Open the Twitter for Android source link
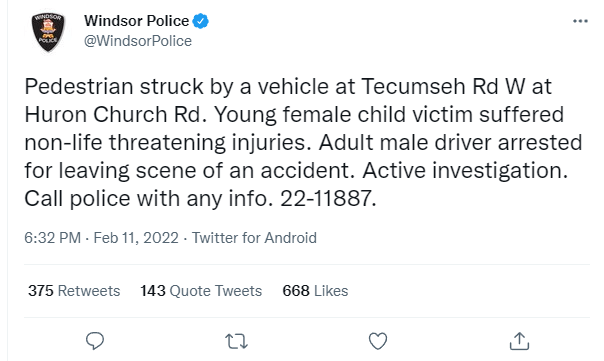This screenshot has height=361, width=604. (254, 238)
